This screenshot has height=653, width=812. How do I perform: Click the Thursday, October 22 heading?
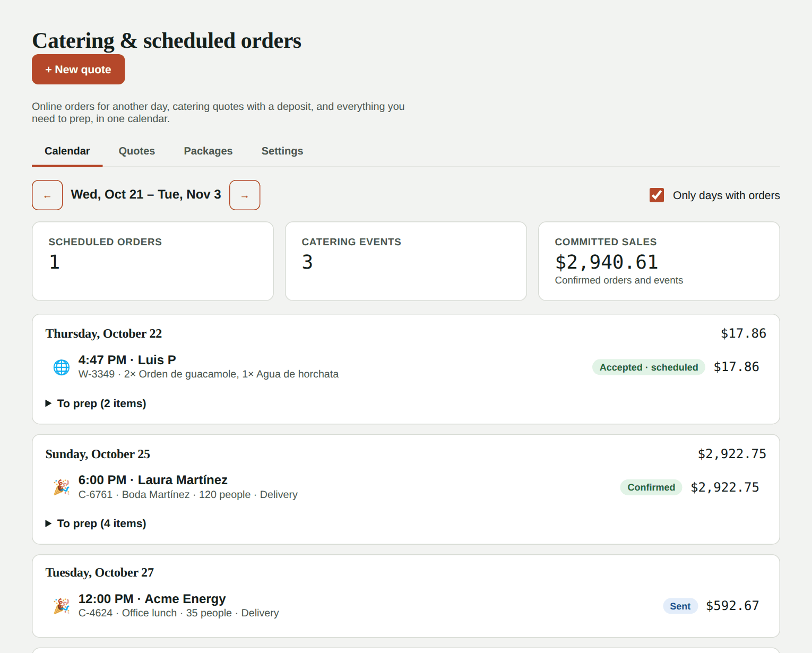tap(103, 333)
